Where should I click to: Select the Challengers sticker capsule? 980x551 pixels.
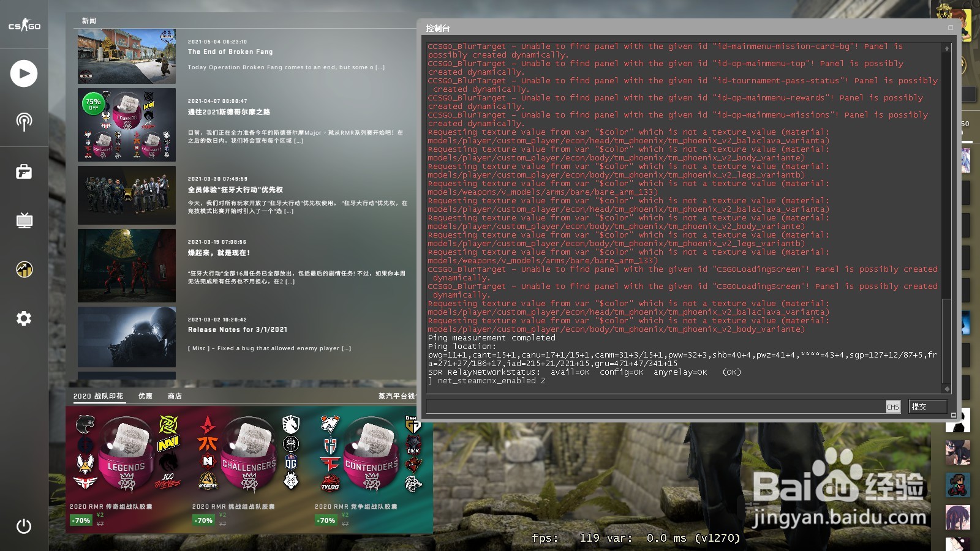click(249, 455)
